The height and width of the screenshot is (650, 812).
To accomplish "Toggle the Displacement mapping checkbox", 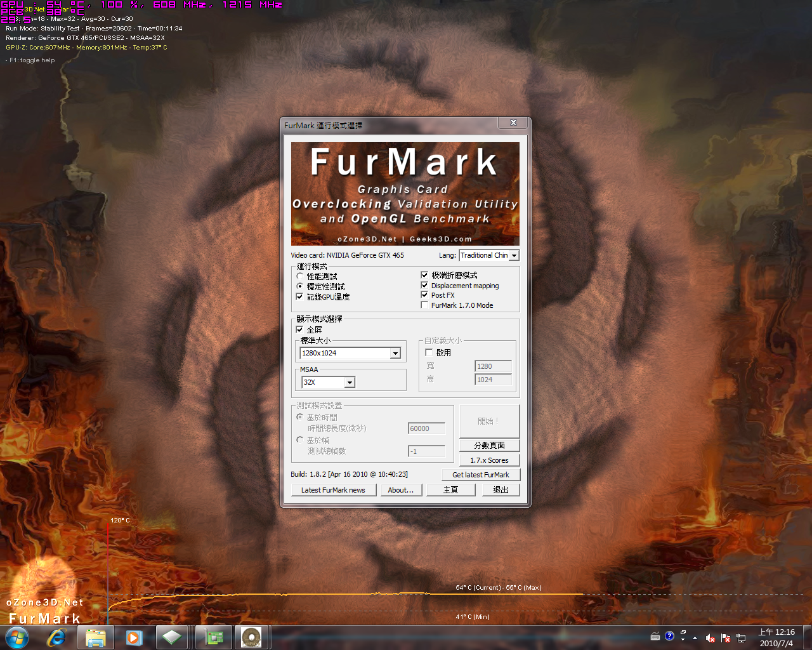I will [x=424, y=285].
